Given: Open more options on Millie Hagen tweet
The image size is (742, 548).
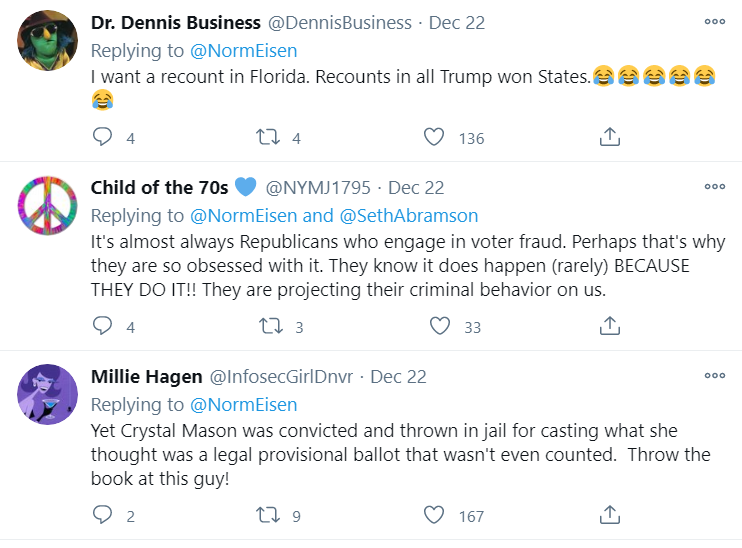Looking at the screenshot, I should tap(714, 375).
